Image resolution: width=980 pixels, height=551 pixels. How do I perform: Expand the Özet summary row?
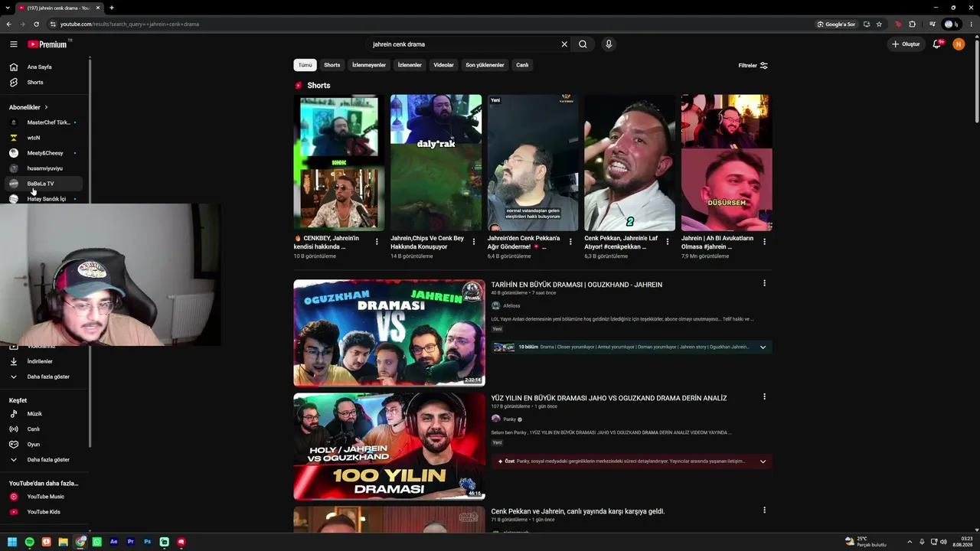tap(631, 461)
